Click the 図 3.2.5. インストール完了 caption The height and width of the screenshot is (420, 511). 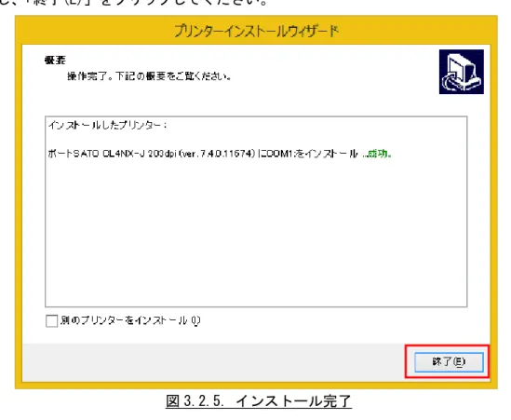pos(259,401)
